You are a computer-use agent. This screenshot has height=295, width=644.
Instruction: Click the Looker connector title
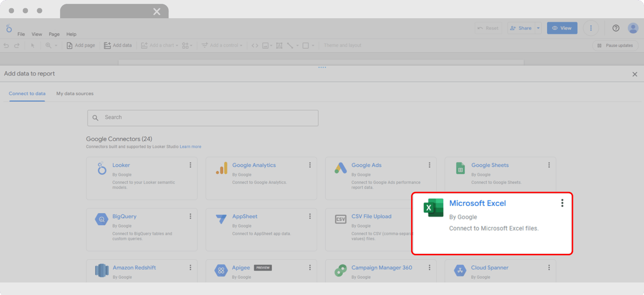(x=121, y=165)
